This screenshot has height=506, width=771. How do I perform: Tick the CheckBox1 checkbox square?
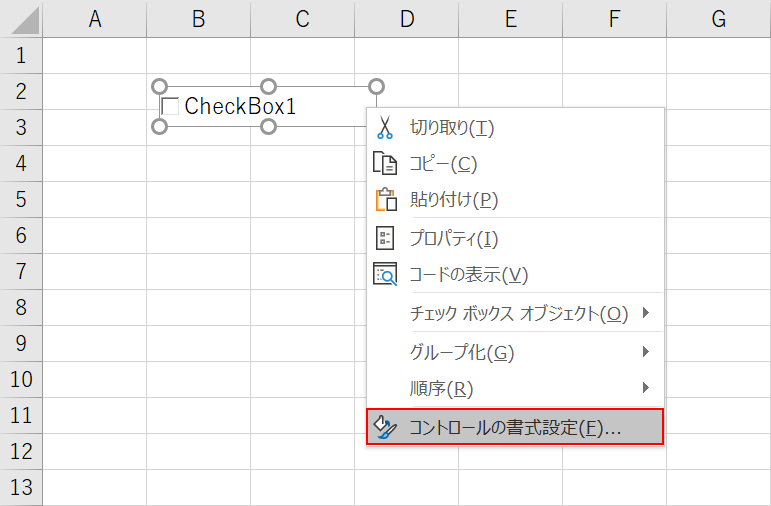pos(170,106)
